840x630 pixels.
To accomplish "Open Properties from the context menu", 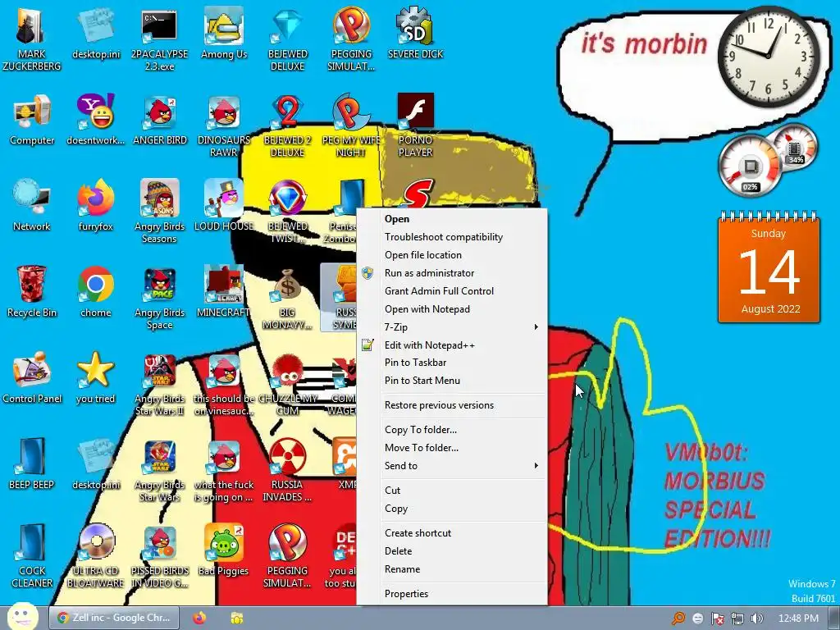I will 452,594.
